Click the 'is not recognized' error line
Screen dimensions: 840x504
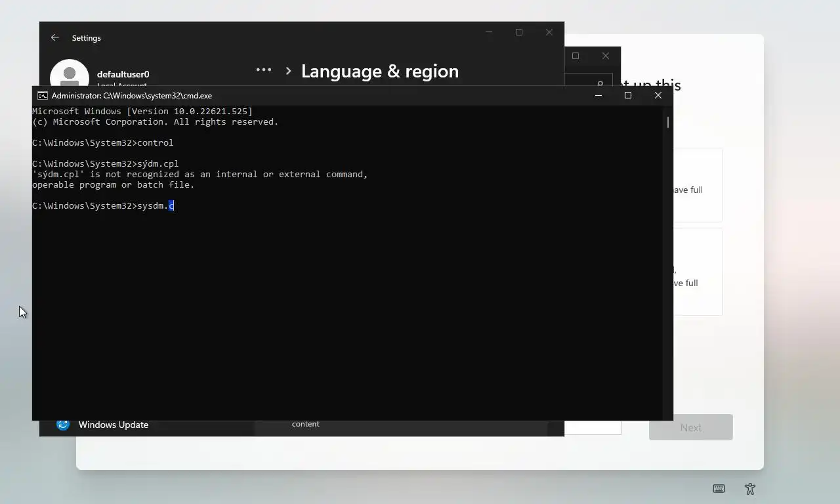200,174
